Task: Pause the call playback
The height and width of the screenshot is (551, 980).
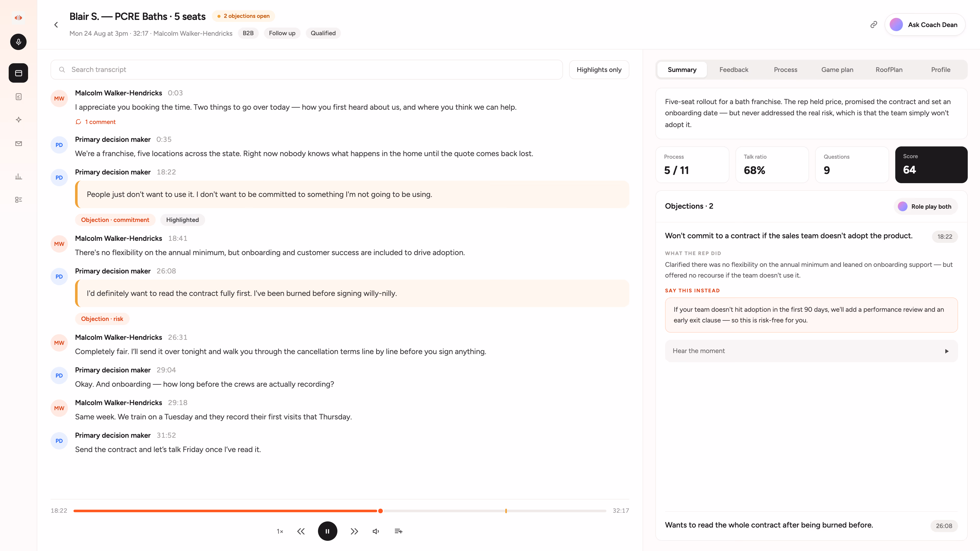Action: [327, 531]
